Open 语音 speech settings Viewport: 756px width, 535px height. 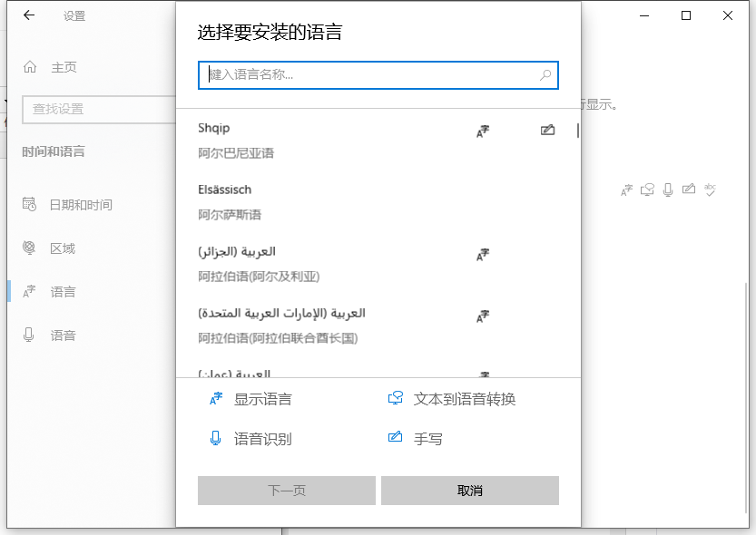tap(63, 336)
